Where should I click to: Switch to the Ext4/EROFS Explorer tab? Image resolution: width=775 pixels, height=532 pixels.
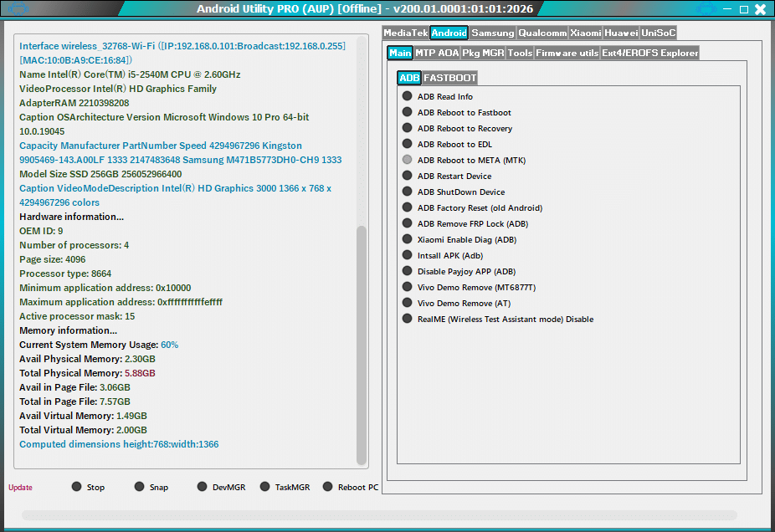click(x=649, y=52)
